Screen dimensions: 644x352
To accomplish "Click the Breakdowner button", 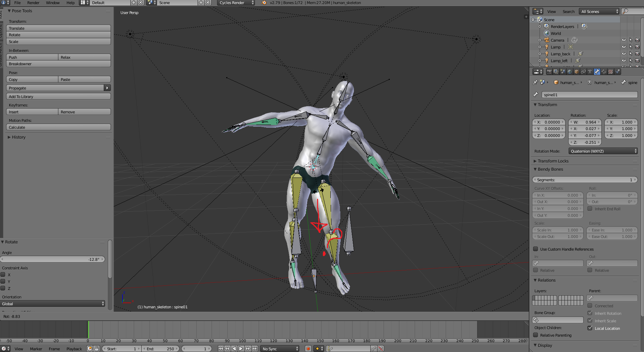I will [58, 64].
